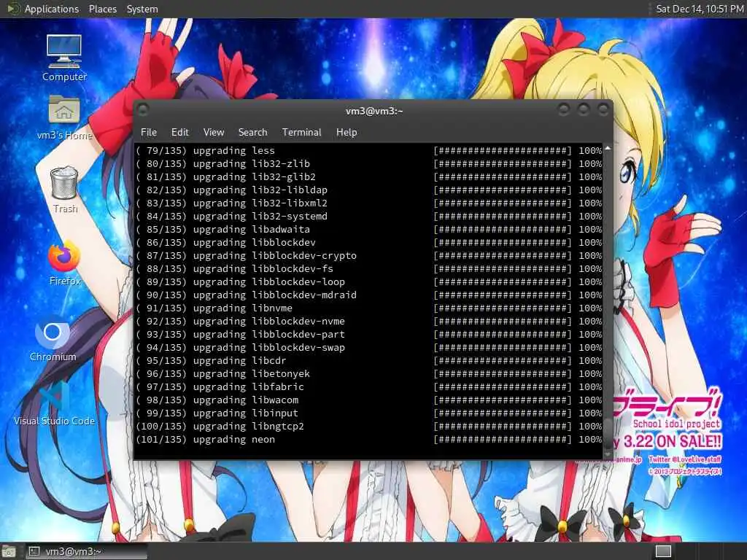Click the 100% value on the libcdr line
The image size is (747, 560).
click(x=590, y=360)
